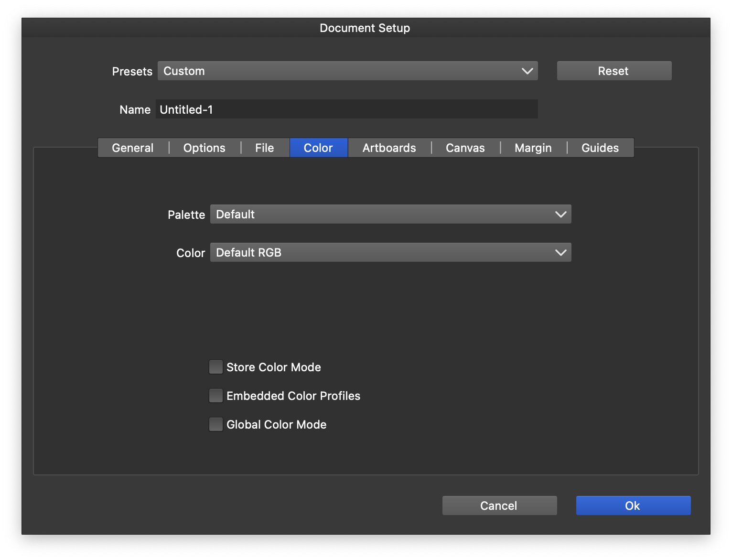Go to the Artboards tab
Image resolution: width=732 pixels, height=560 pixels.
pos(389,148)
